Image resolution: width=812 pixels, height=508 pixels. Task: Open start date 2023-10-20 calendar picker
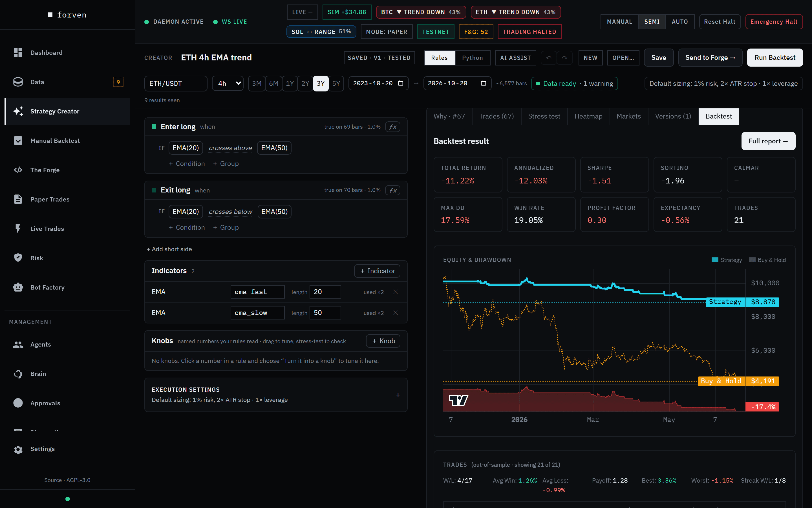(401, 83)
